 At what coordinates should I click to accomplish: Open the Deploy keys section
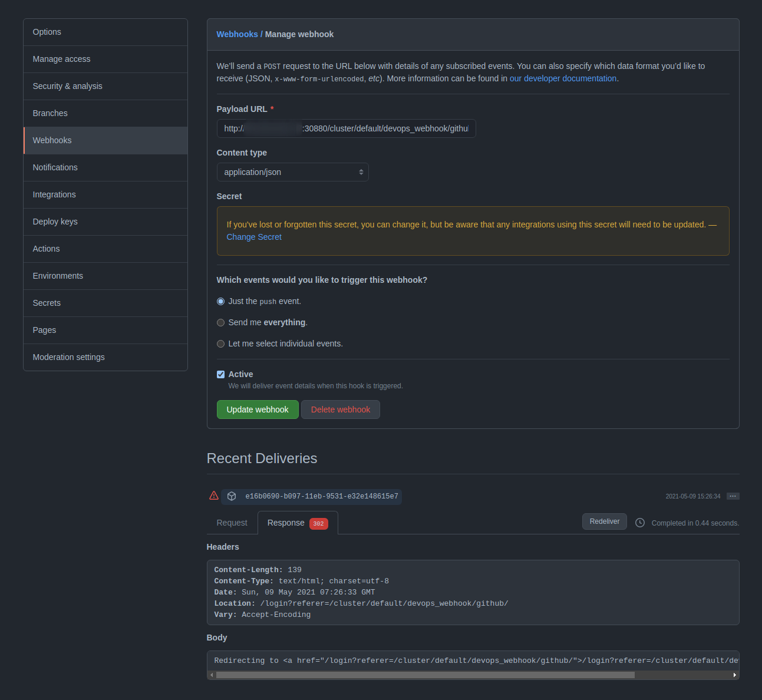pyautogui.click(x=55, y=222)
